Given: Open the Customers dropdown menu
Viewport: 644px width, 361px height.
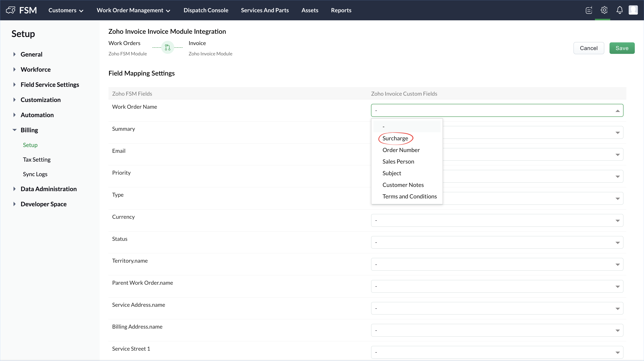Looking at the screenshot, I should pyautogui.click(x=66, y=10).
